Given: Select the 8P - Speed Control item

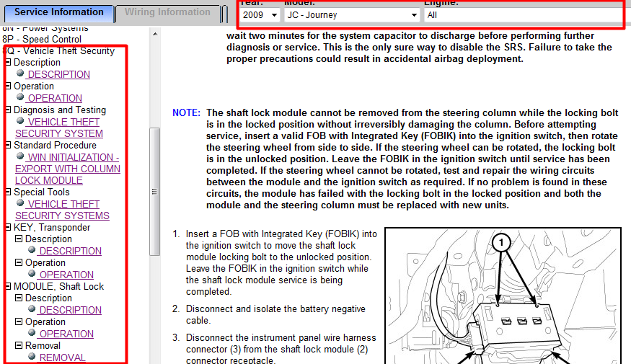Looking at the screenshot, I should tap(41, 40).
